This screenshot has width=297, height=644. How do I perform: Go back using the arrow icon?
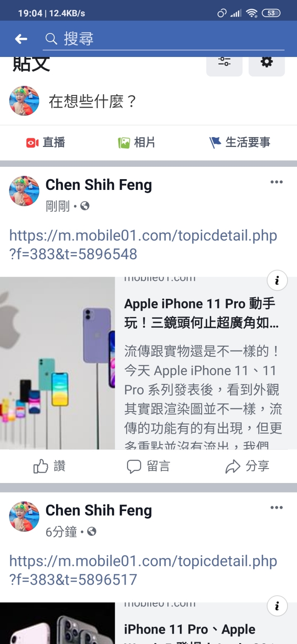coord(21,39)
